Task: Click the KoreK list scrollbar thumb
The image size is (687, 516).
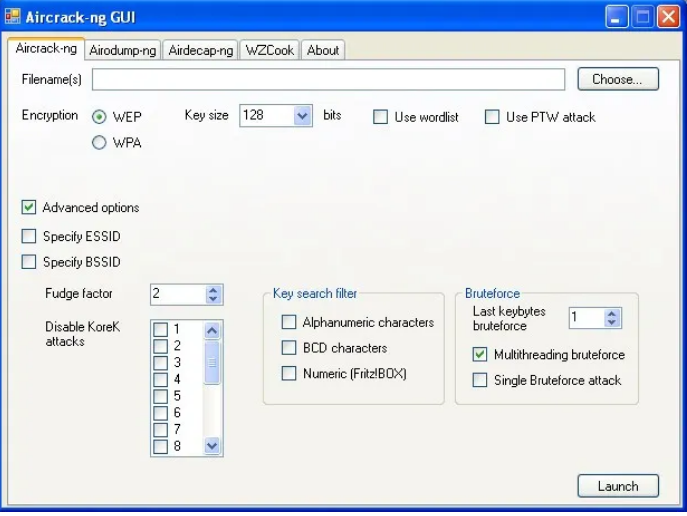Action: coord(212,363)
